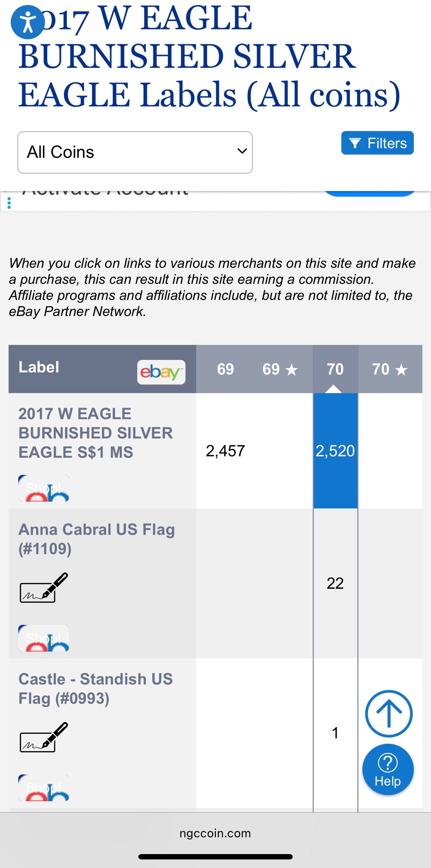
Task: Click eBay Shop icon under Anna Cabral label
Action: pyautogui.click(x=44, y=638)
